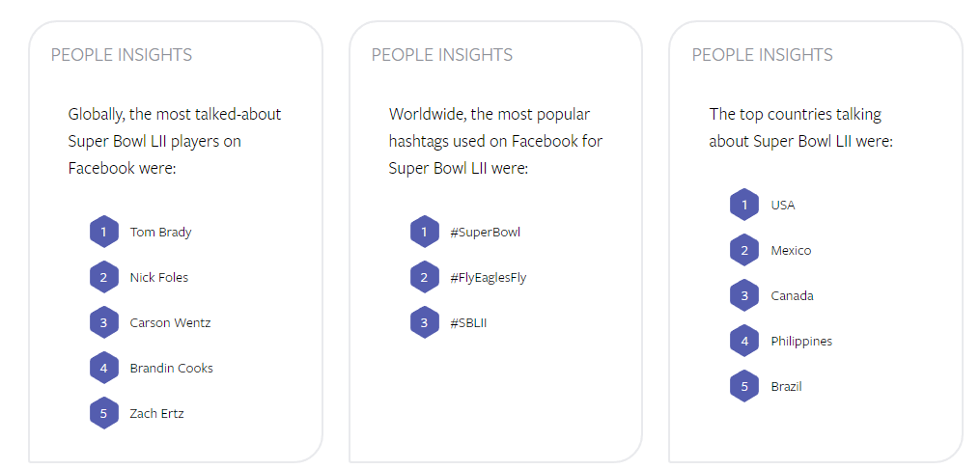Click the number 1 hexagon beside USA

point(744,205)
